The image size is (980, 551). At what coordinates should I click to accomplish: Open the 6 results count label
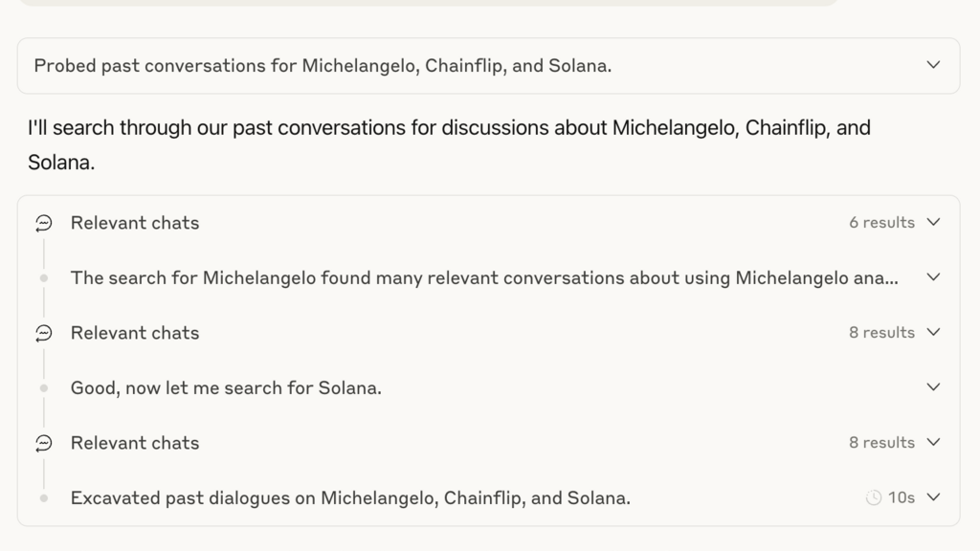click(x=881, y=222)
